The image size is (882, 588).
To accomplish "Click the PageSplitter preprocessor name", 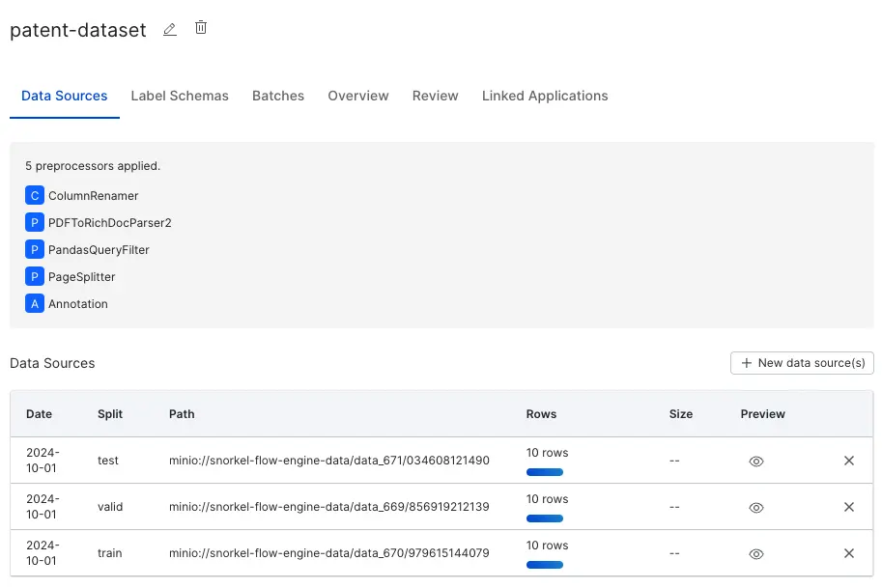I will pyautogui.click(x=81, y=276).
